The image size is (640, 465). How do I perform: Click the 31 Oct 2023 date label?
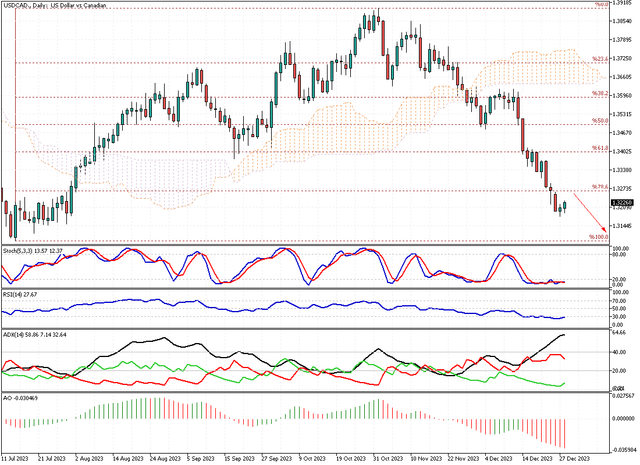click(x=388, y=459)
